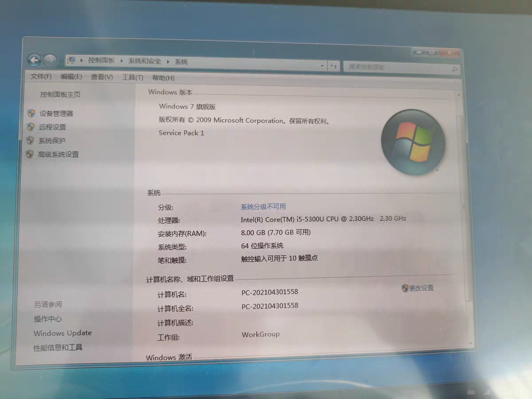Open Windows Update link in sidebar
This screenshot has height=399, width=532.
coord(63,333)
